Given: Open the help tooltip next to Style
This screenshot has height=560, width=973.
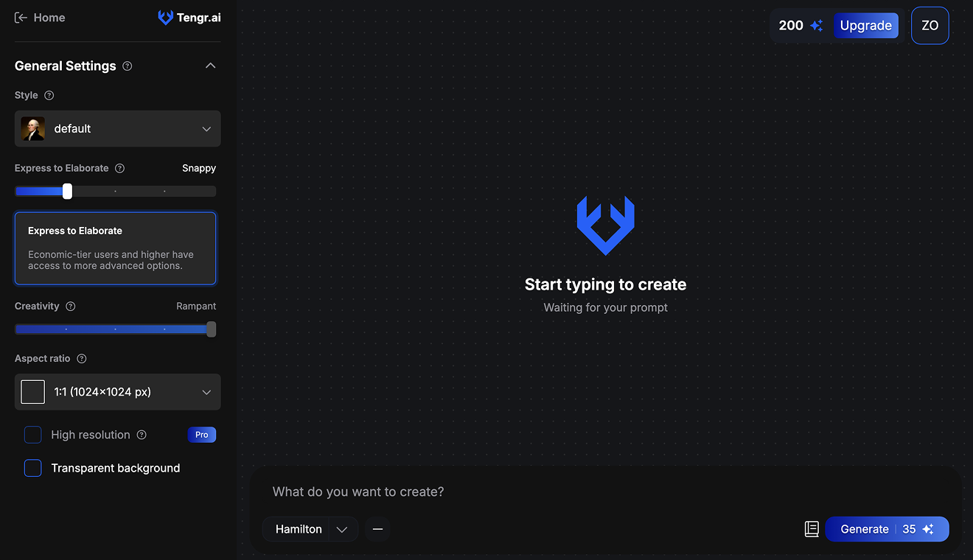Looking at the screenshot, I should click(49, 95).
